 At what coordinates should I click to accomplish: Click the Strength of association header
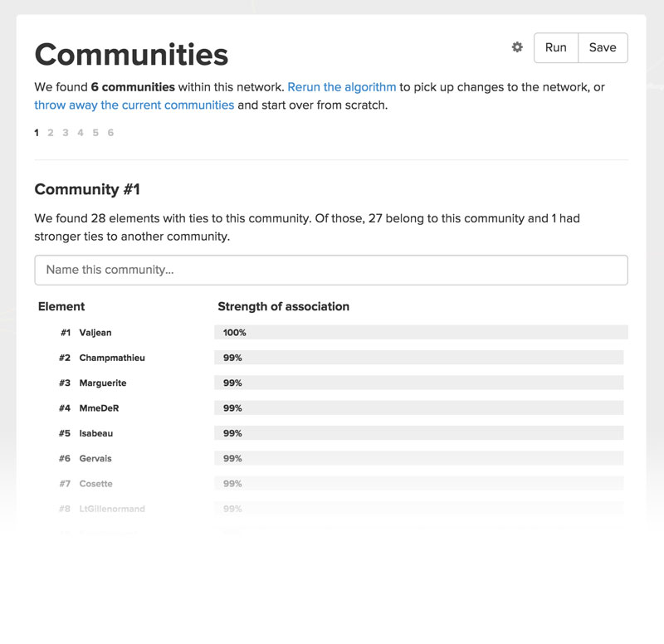click(x=283, y=306)
